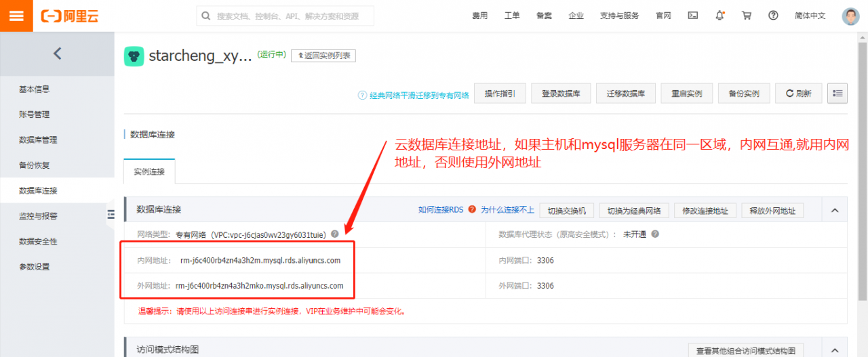Open the notification bell

point(719,16)
